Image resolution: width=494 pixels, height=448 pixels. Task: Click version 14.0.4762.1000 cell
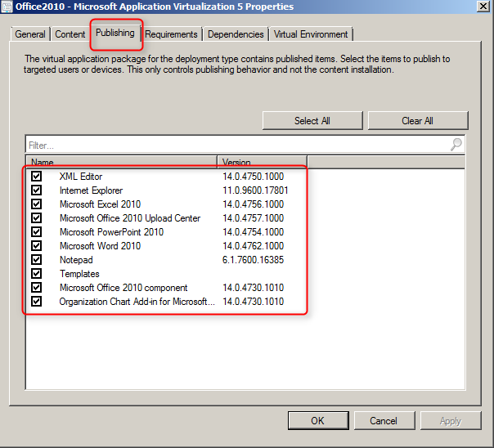pos(254,246)
